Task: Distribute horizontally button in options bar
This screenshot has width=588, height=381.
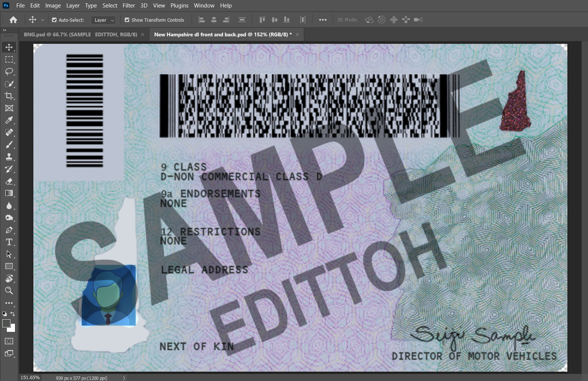Action: [303, 20]
